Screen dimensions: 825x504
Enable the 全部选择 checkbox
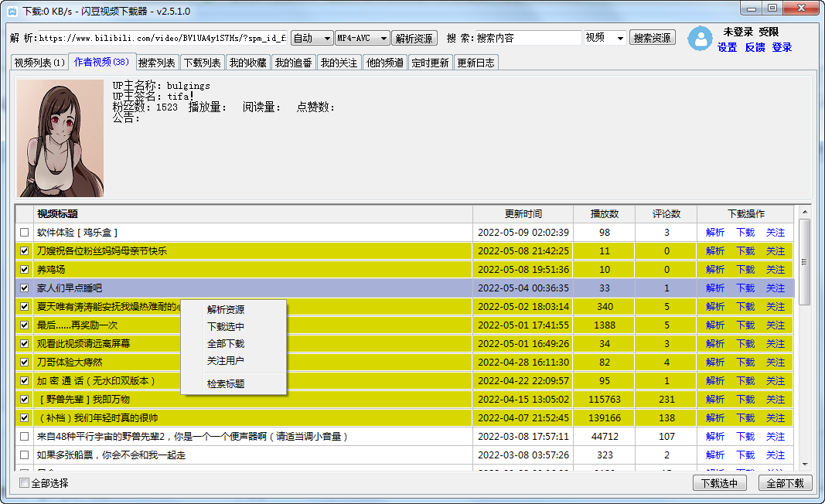25,483
